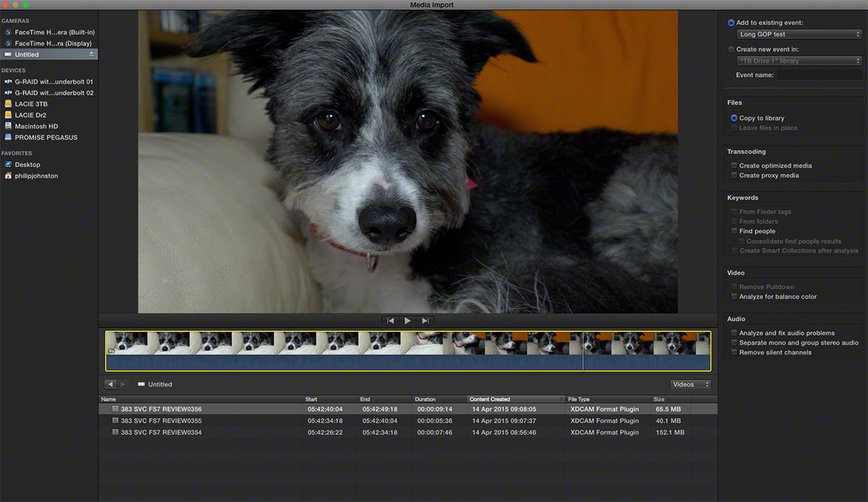The width and height of the screenshot is (868, 502).
Task: Enable Analyze for balance color
Action: [733, 297]
